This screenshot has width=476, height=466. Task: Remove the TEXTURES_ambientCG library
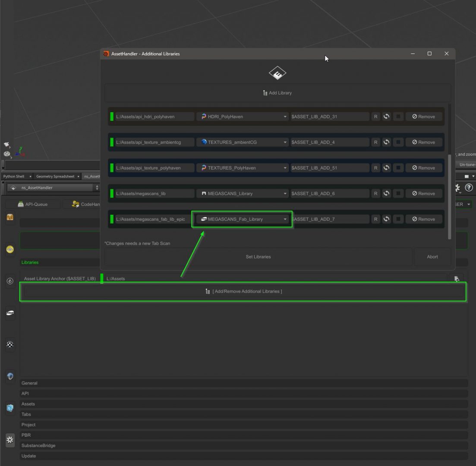pyautogui.click(x=423, y=142)
